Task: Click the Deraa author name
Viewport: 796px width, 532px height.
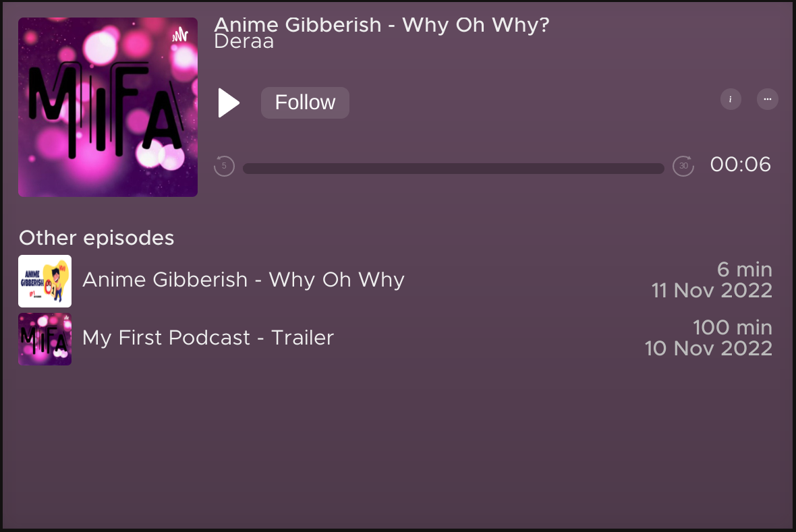Action: point(244,42)
